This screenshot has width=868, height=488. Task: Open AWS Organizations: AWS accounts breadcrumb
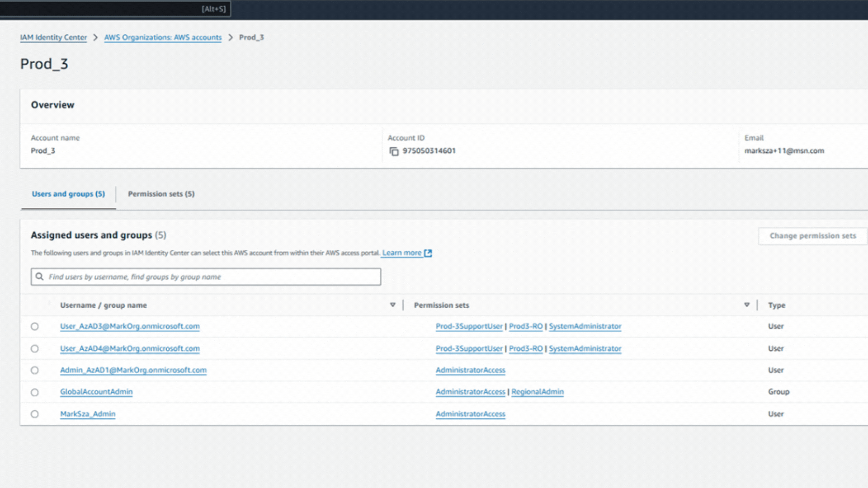163,38
